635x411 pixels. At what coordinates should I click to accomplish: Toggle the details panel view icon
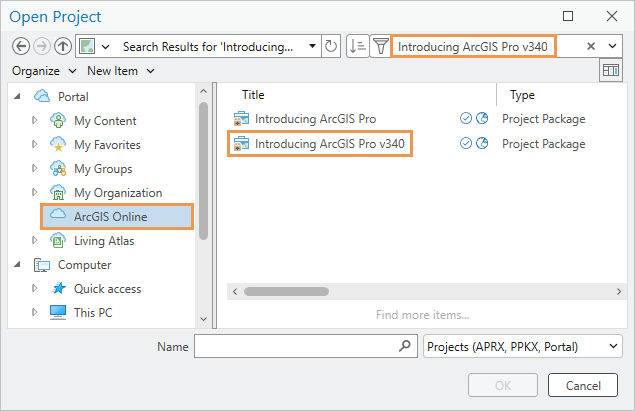[609, 70]
